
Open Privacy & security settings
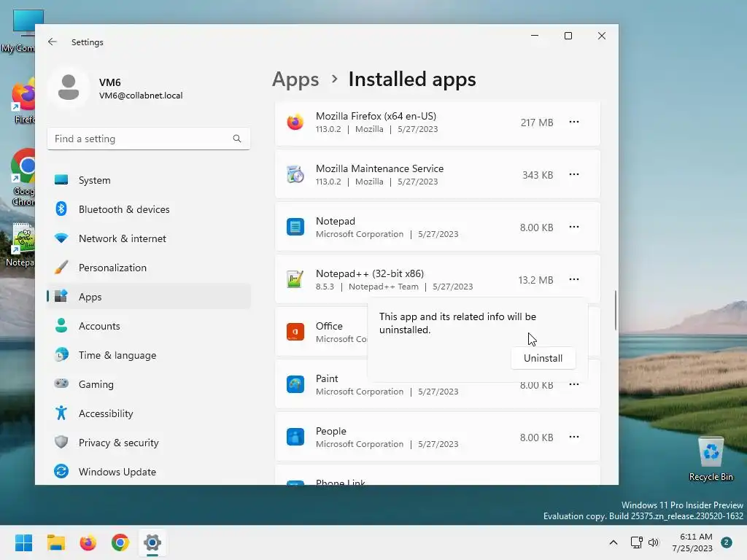(x=149, y=443)
